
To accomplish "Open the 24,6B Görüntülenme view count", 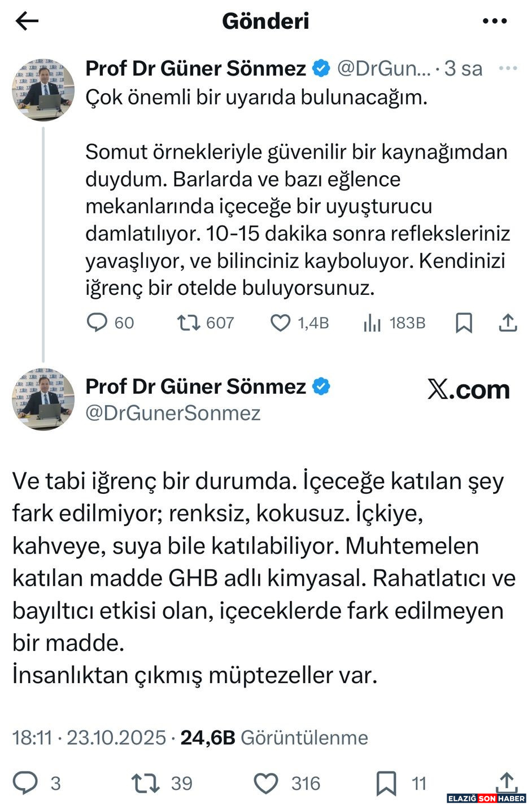I will 274,738.
